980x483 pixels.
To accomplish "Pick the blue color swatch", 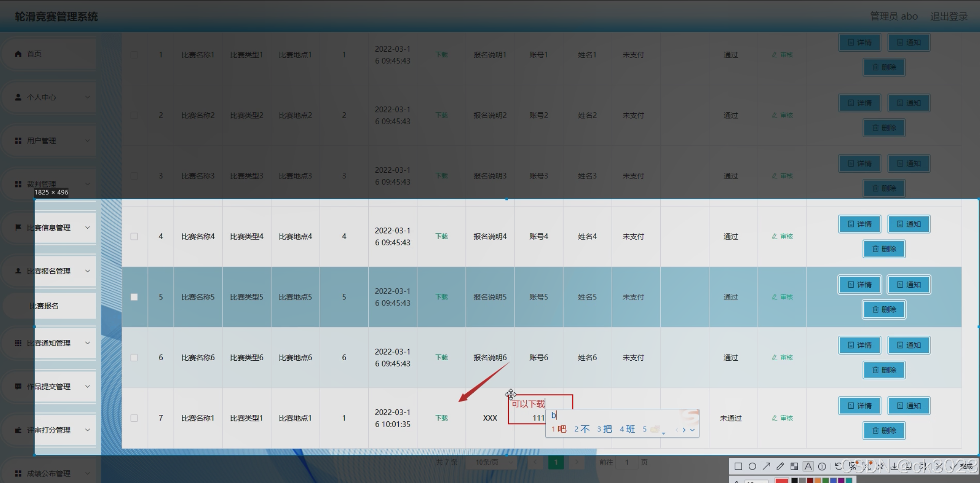I will click(833, 480).
